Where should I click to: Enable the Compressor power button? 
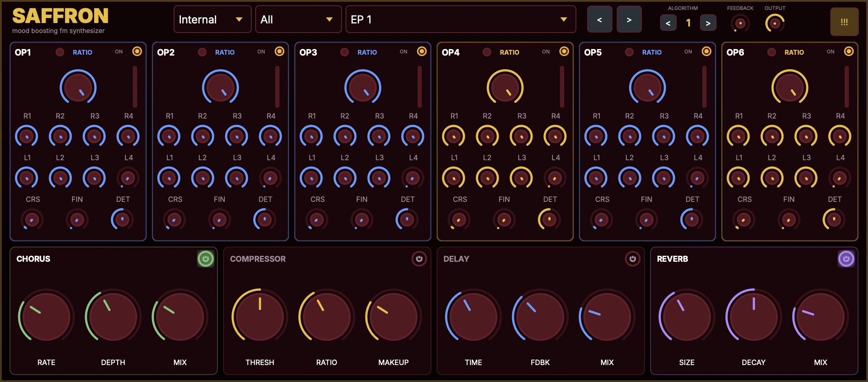coord(419,259)
